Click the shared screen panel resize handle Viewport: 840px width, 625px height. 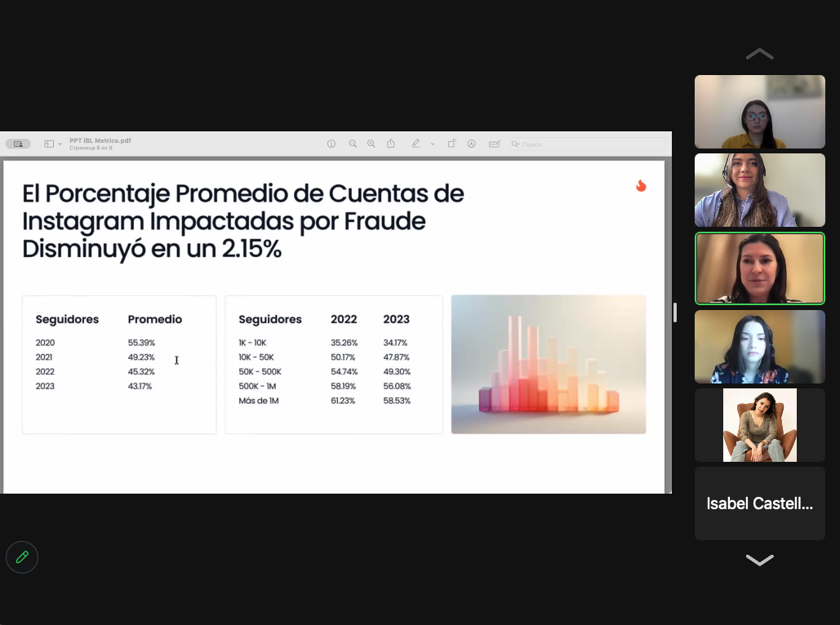[675, 312]
